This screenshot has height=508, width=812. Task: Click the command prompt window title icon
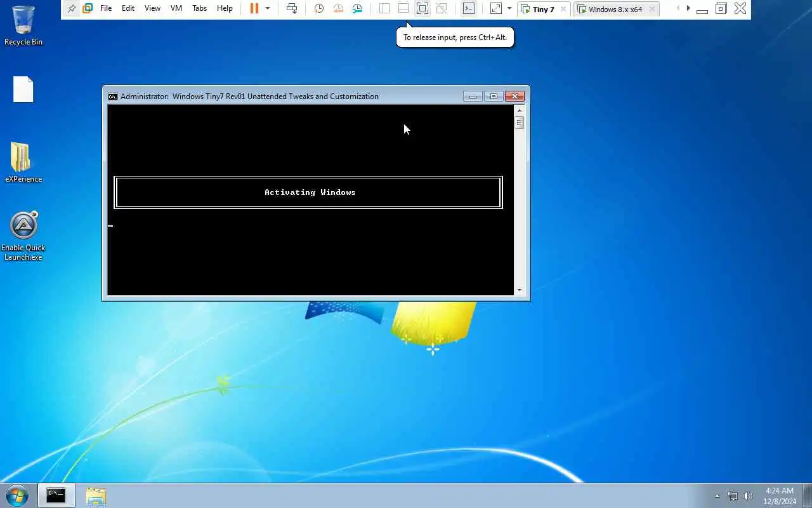[113, 97]
